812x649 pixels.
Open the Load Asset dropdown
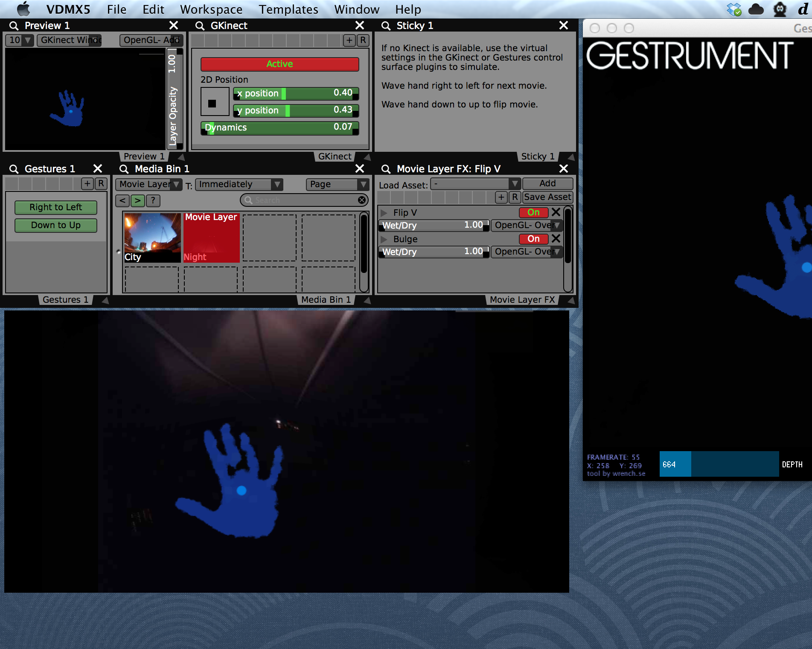pyautogui.click(x=475, y=184)
